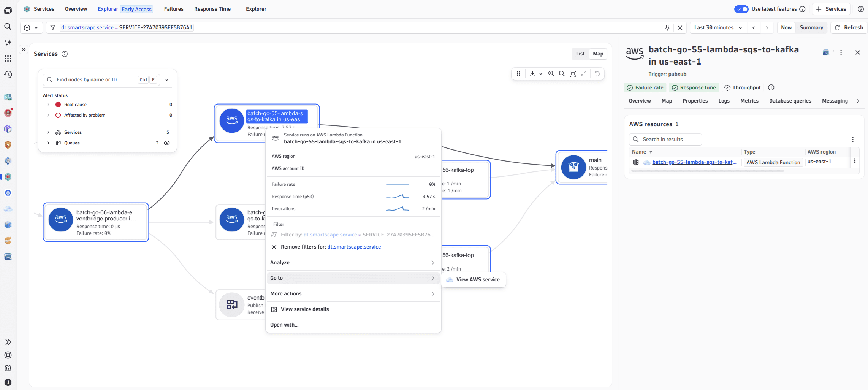The width and height of the screenshot is (868, 390).
Task: Toggle Queues visibility eye icon
Action: (x=167, y=143)
